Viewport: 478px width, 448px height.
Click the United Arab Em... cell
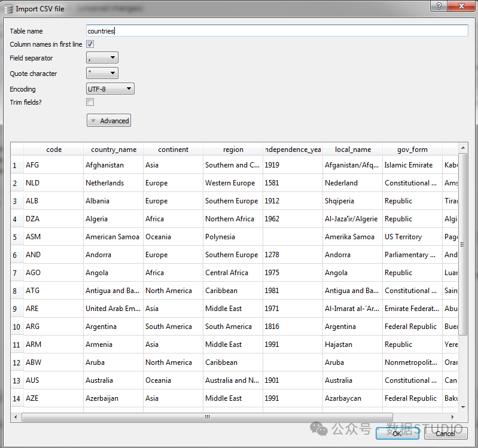[x=114, y=309]
